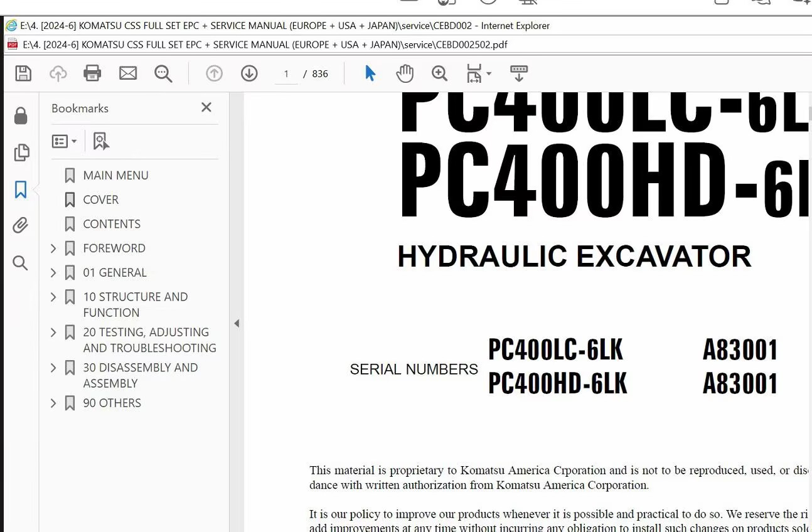This screenshot has height=532, width=812.
Task: Click A83001 next to PC400HD-6LK
Action: coord(740,384)
